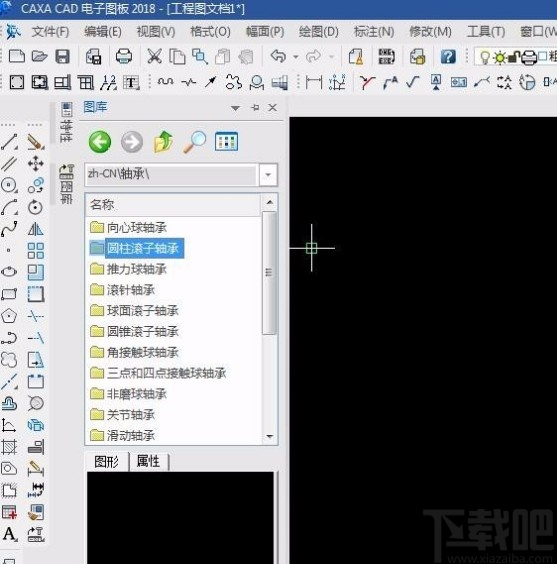Select the 圆柱滚子轴承 folder
This screenshot has width=557, height=564.
(x=136, y=248)
